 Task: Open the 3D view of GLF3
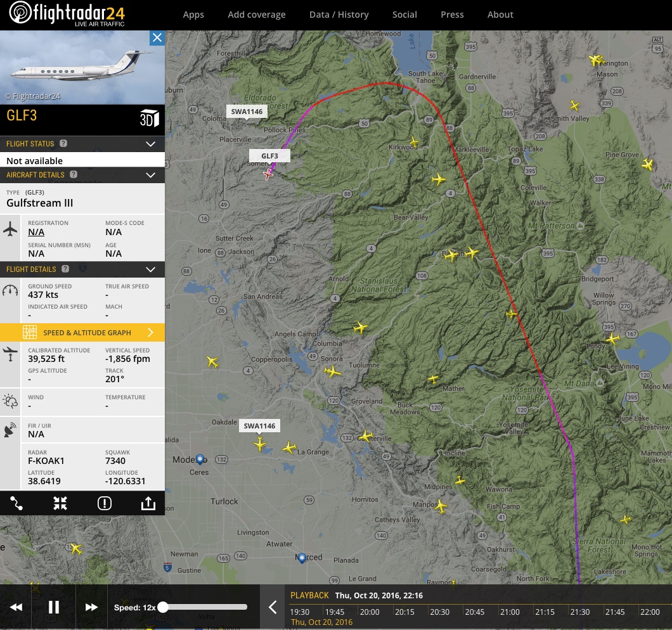click(x=149, y=119)
